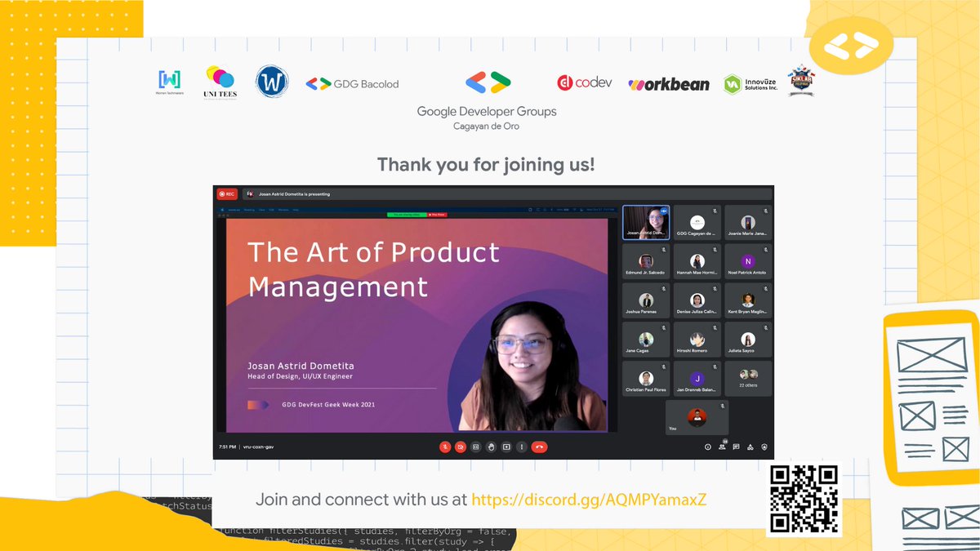This screenshot has height=551, width=980.
Task: Click the UNI TEES logo
Action: (220, 83)
